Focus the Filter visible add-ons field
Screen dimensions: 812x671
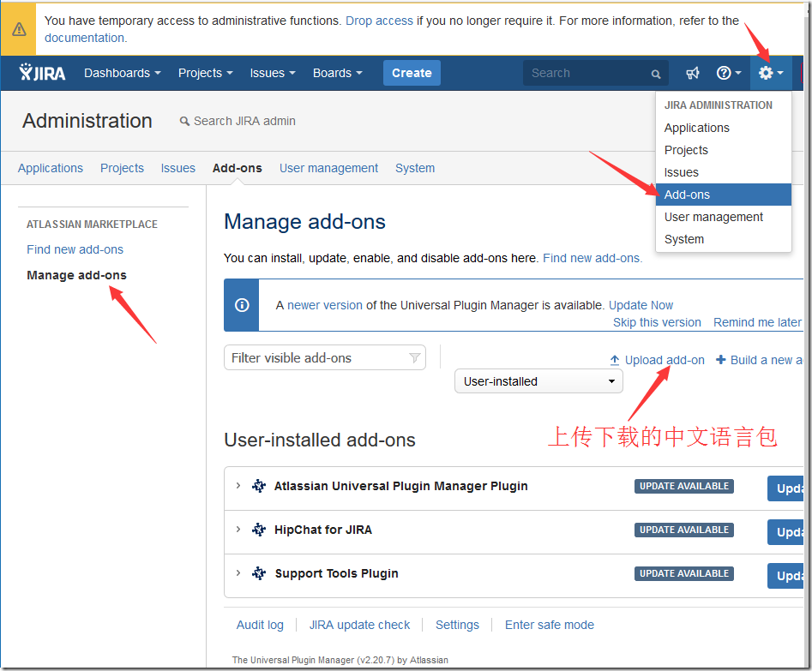click(x=325, y=357)
